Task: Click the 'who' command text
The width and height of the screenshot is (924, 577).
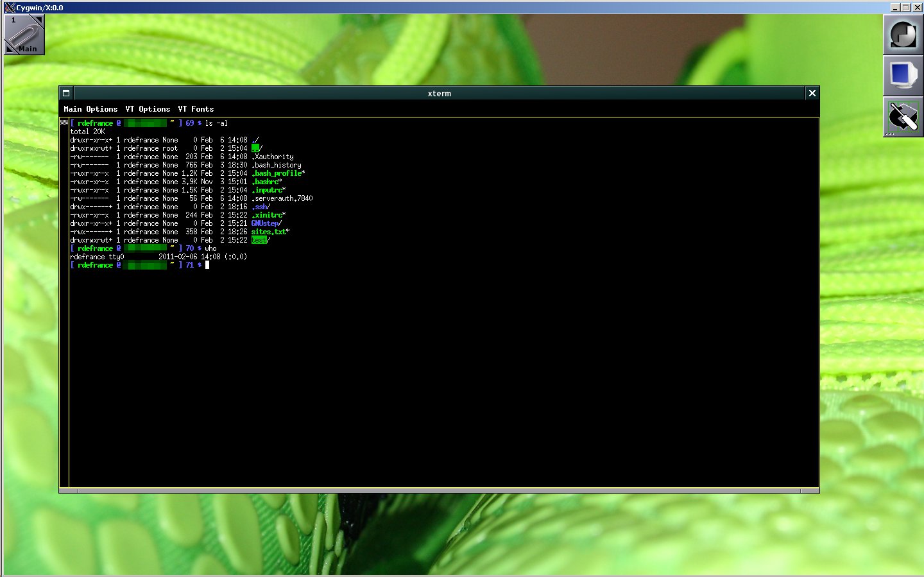Action: click(x=210, y=248)
